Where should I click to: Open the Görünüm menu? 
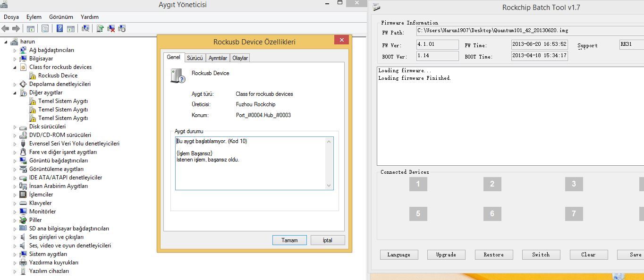61,17
